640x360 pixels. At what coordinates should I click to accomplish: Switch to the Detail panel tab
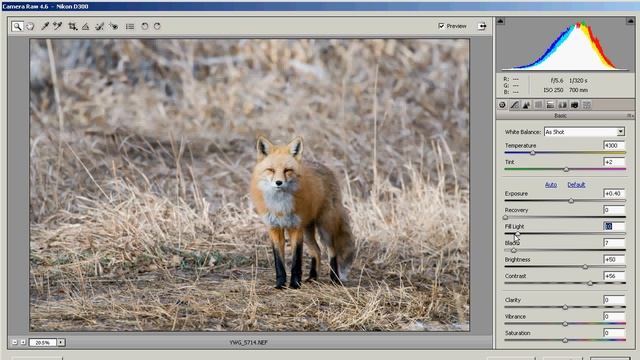[527, 105]
